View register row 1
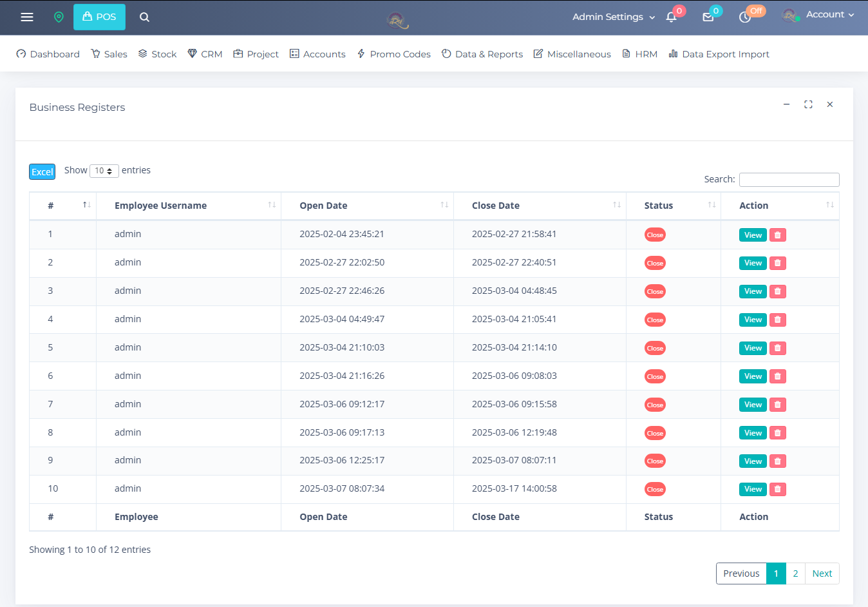868x607 pixels. coord(753,235)
